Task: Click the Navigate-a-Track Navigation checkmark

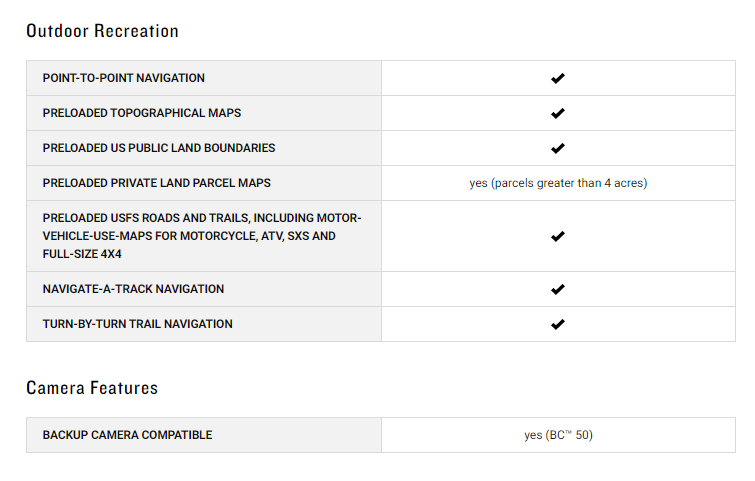Action: pos(558,289)
